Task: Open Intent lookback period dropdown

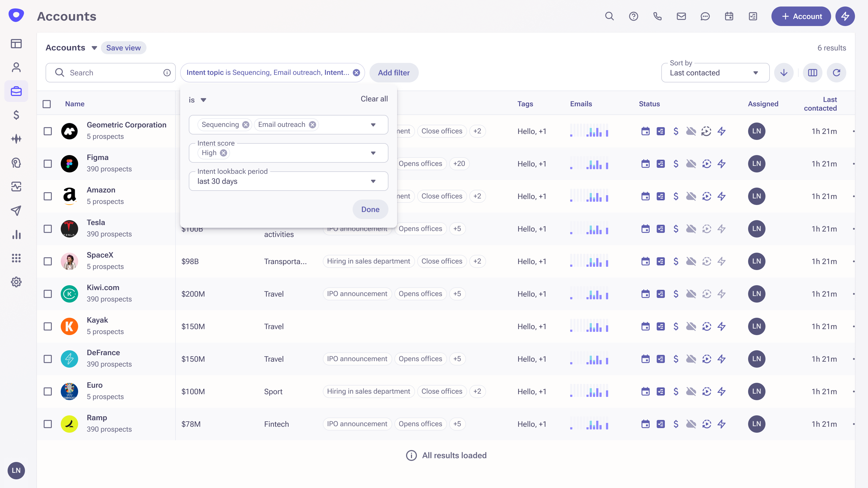Action: [373, 181]
